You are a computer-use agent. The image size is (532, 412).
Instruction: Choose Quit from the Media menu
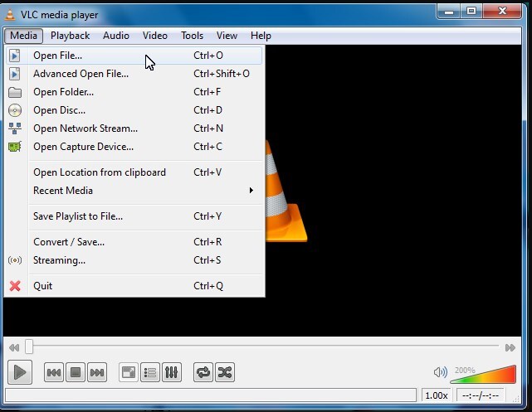(134, 286)
